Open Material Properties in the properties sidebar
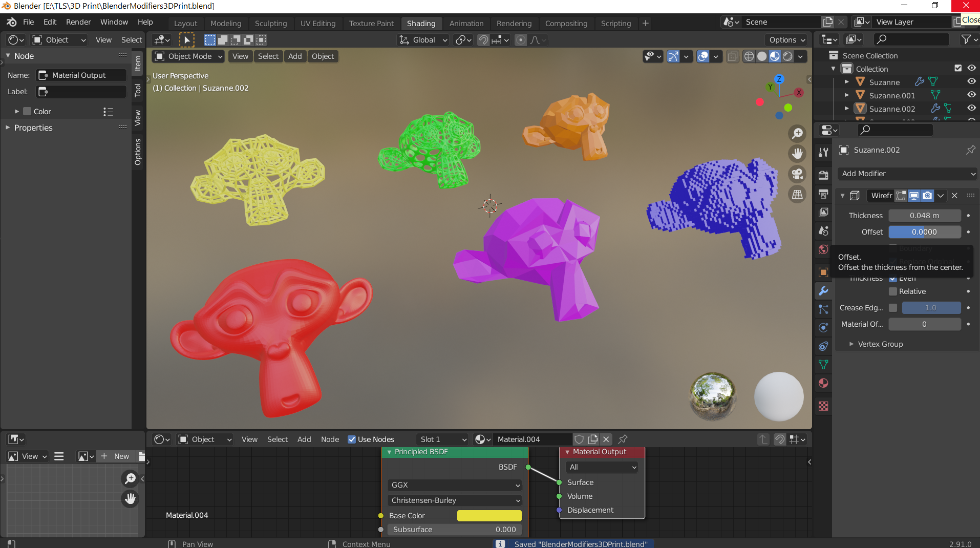 pos(823,383)
